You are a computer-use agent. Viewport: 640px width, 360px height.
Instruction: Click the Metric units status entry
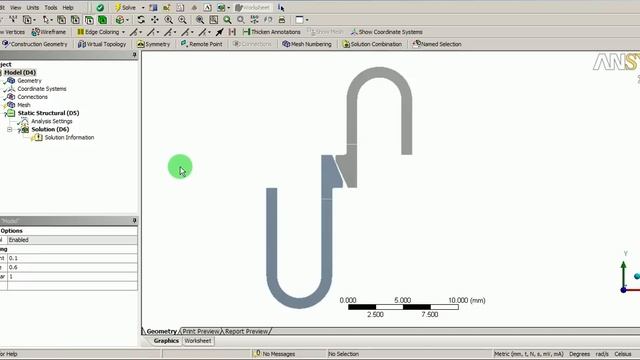point(529,353)
